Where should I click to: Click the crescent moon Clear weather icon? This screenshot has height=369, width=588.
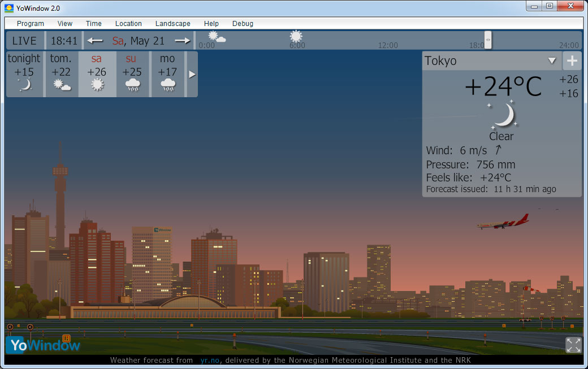click(x=502, y=115)
